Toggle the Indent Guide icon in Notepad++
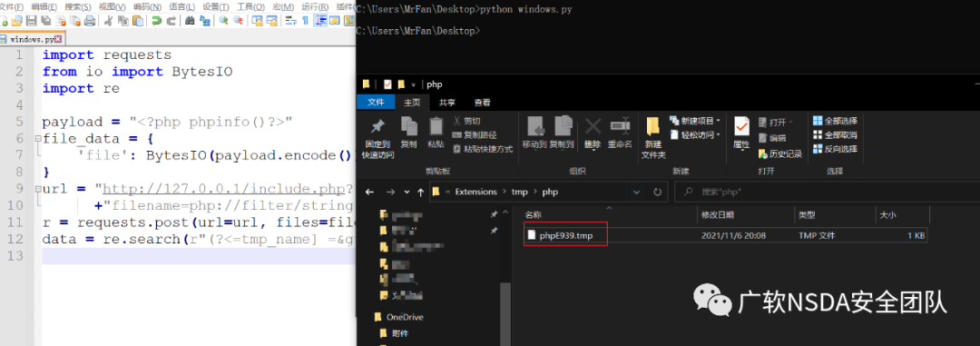 click(320, 21)
